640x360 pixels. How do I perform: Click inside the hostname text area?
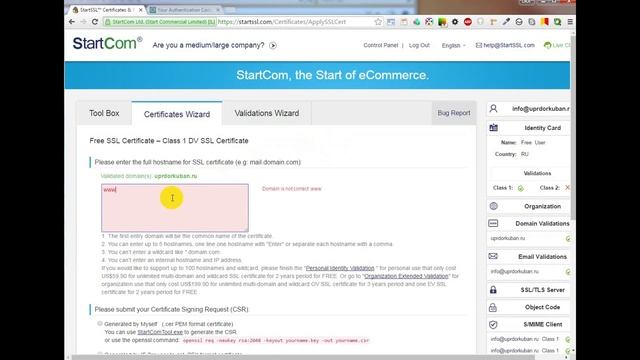click(x=175, y=208)
